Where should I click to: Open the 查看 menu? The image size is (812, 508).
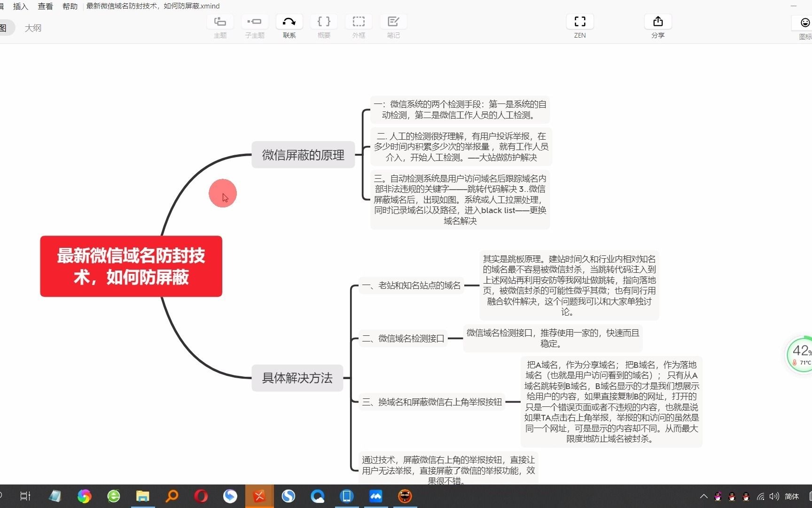[45, 6]
